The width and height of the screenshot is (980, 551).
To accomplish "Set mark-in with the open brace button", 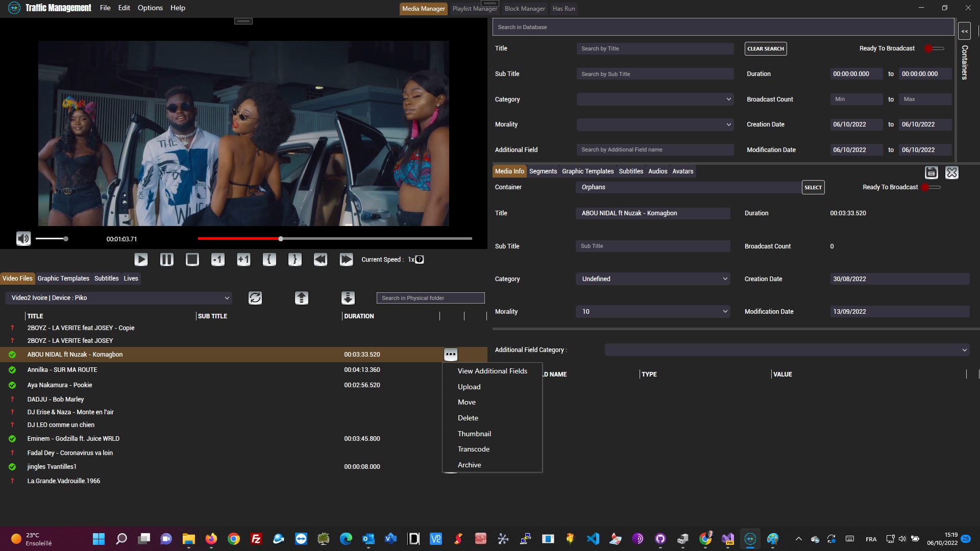I will (x=269, y=260).
